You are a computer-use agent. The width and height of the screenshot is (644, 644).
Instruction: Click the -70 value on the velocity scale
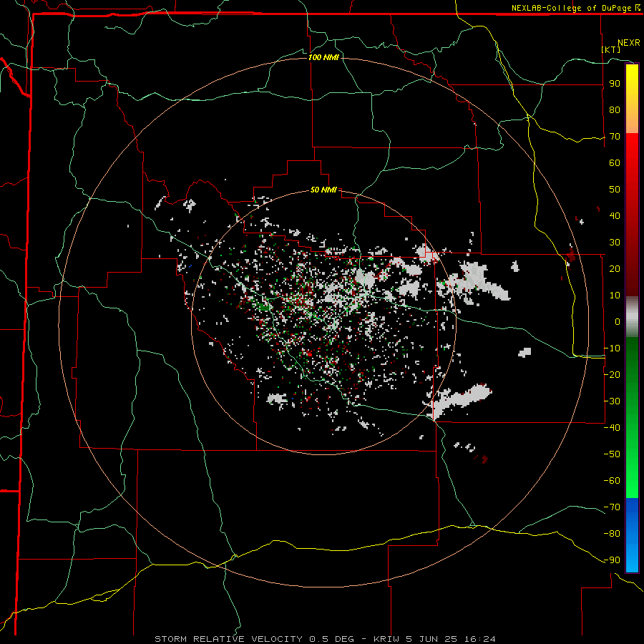click(x=612, y=507)
